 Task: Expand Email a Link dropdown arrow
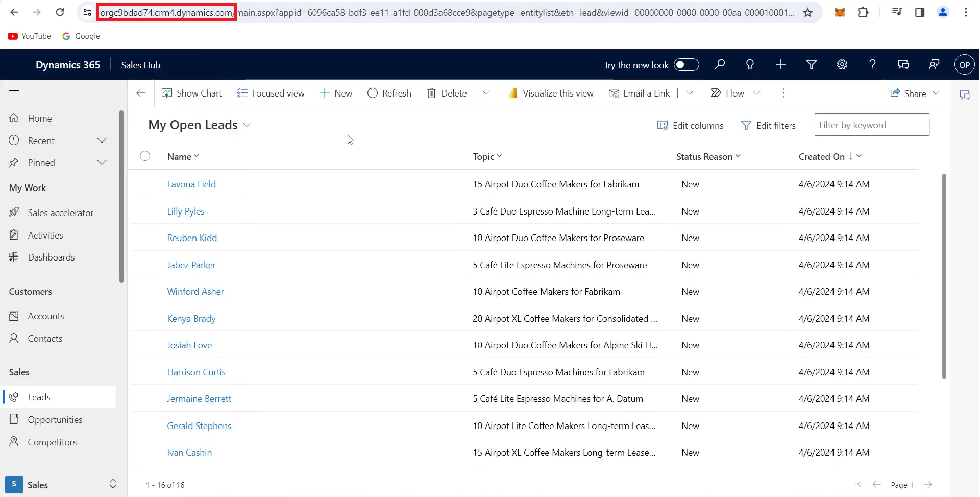coord(690,93)
